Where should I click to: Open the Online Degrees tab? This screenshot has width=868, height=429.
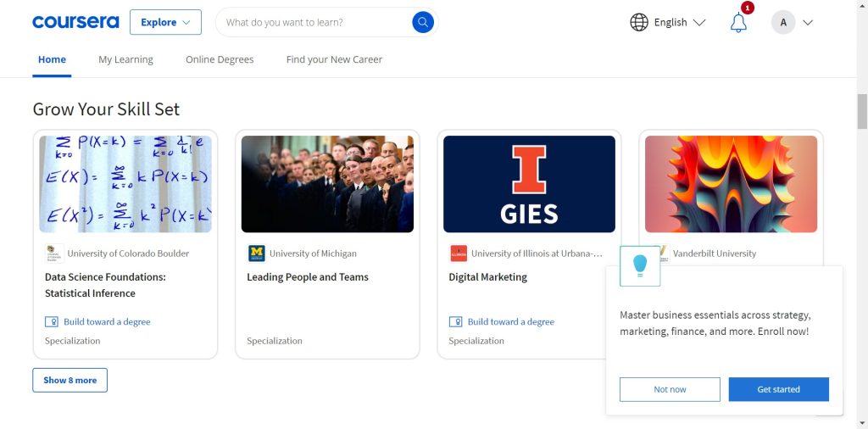[x=220, y=59]
